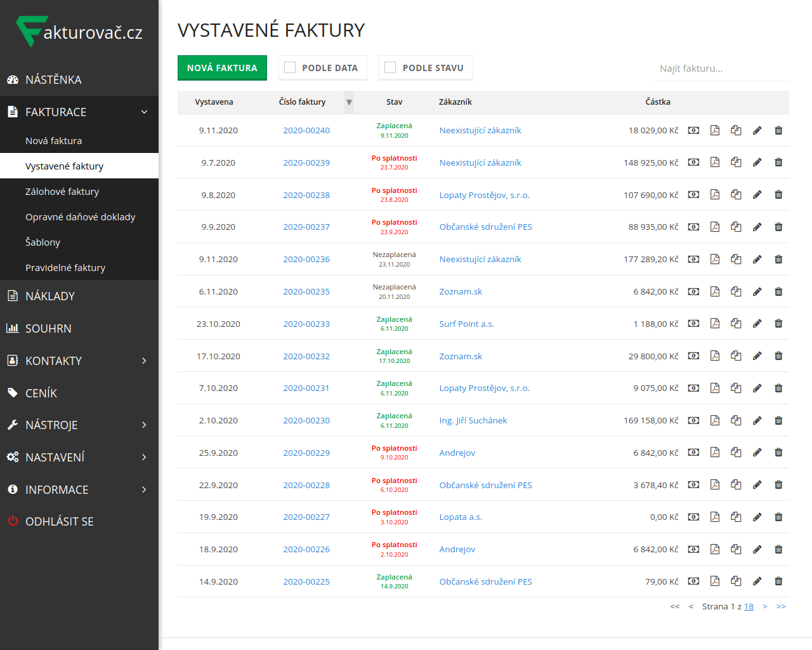812x650 pixels.
Task: Enable the Podle data checkbox
Action: tap(291, 67)
